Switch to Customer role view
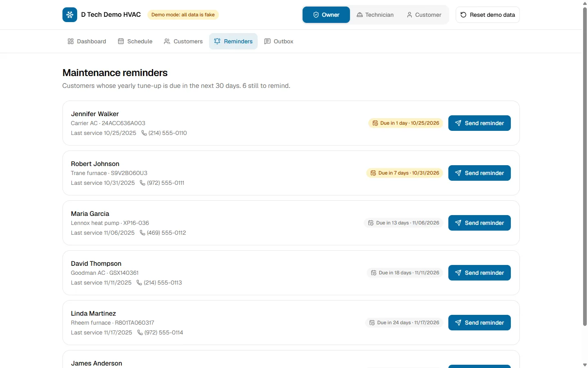This screenshot has width=588, height=368. click(424, 15)
